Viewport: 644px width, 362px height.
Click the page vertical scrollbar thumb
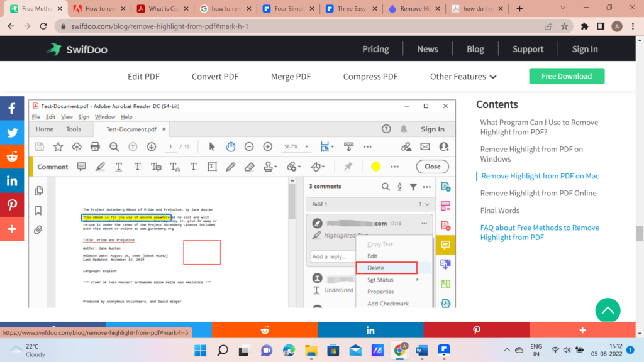(x=640, y=234)
